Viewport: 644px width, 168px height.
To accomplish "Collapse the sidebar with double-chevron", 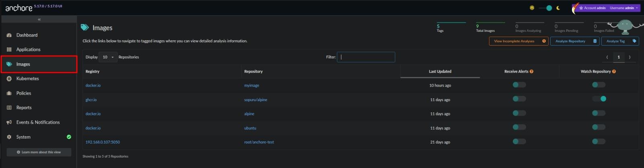I will [39, 19].
